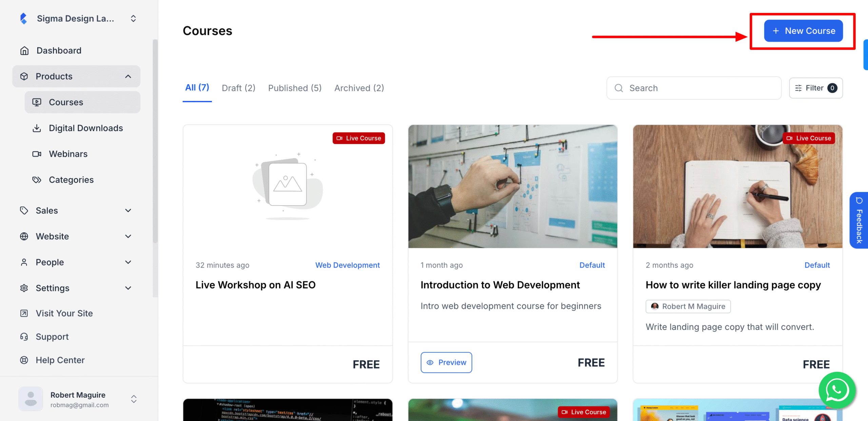
Task: Switch to the Draft (2) tab
Action: [238, 88]
